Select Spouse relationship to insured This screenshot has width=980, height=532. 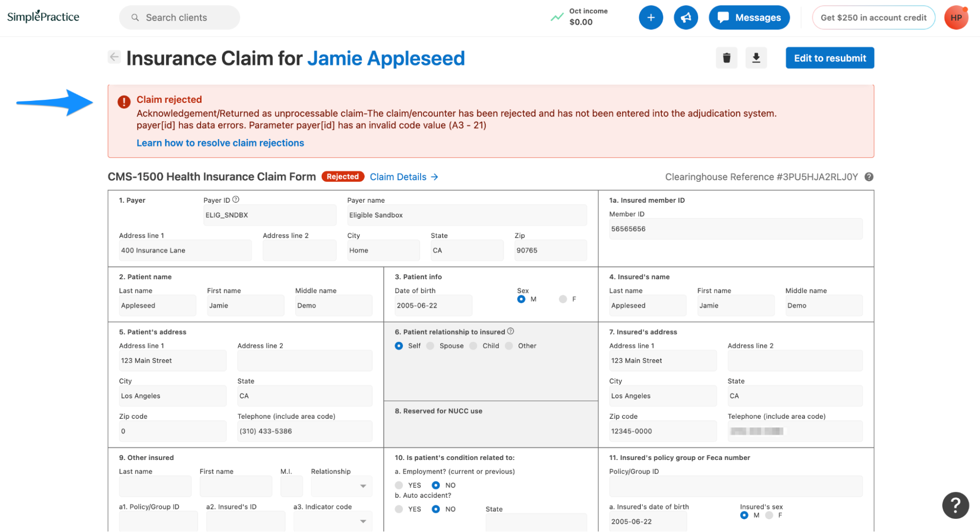[430, 346]
